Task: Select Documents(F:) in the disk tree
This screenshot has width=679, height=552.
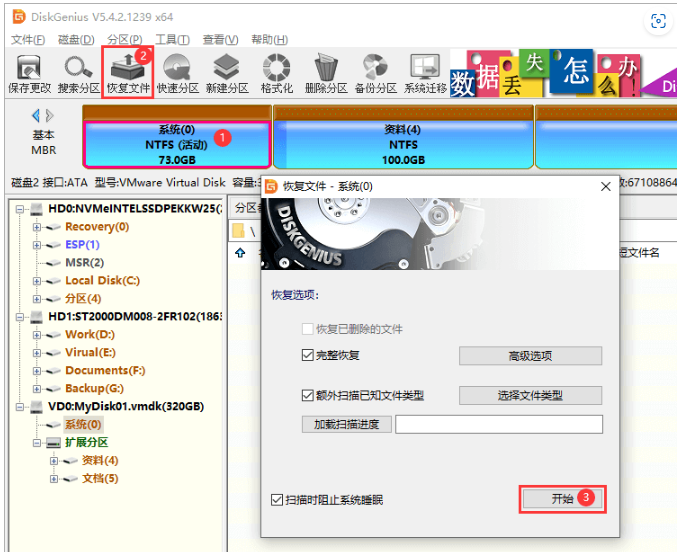Action: pos(105,371)
